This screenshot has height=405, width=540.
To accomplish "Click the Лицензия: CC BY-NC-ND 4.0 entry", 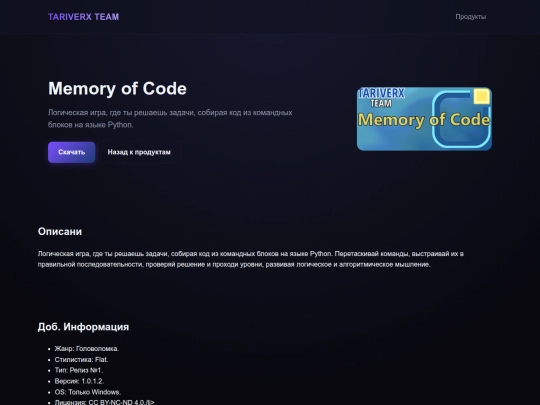I will tap(104, 402).
